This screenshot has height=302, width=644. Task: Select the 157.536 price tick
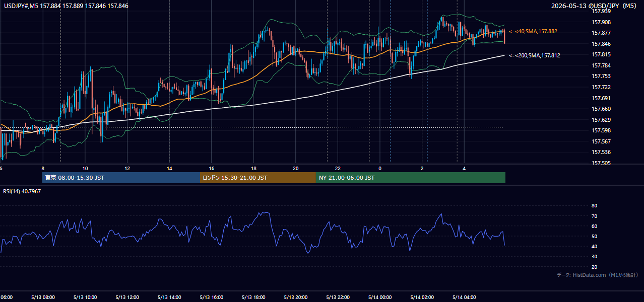(x=602, y=152)
